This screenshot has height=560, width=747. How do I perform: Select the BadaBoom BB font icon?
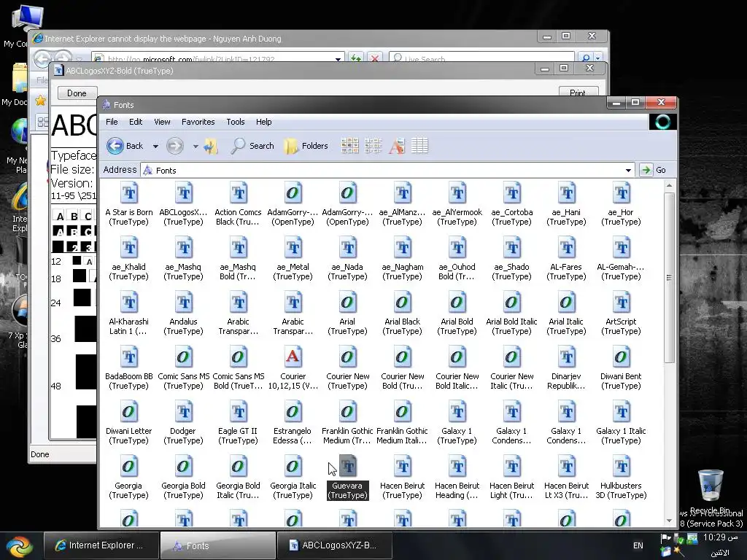click(x=129, y=357)
